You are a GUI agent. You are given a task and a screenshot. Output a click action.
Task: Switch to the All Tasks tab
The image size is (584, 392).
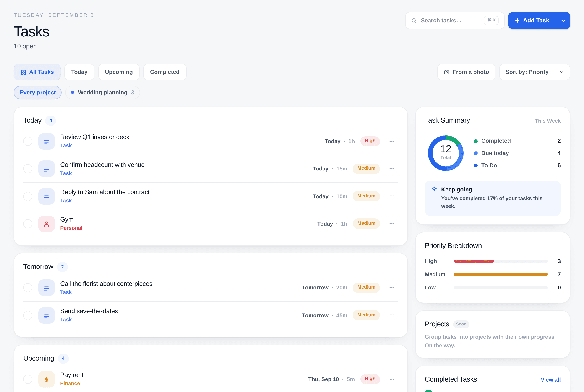pos(37,72)
